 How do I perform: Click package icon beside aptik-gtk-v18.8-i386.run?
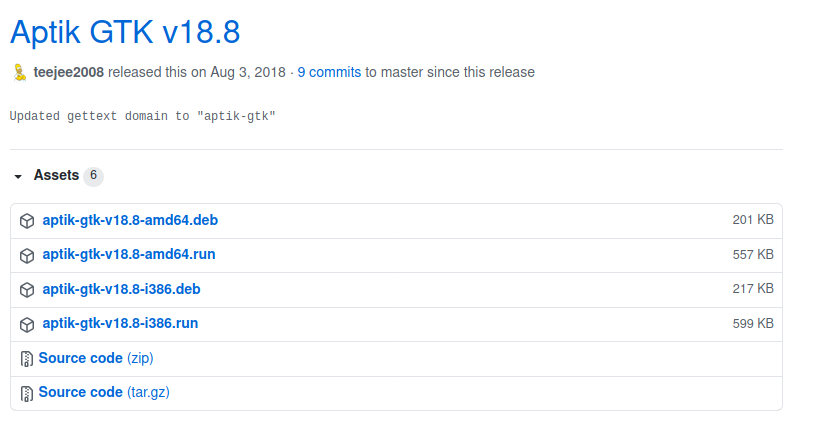tap(27, 324)
